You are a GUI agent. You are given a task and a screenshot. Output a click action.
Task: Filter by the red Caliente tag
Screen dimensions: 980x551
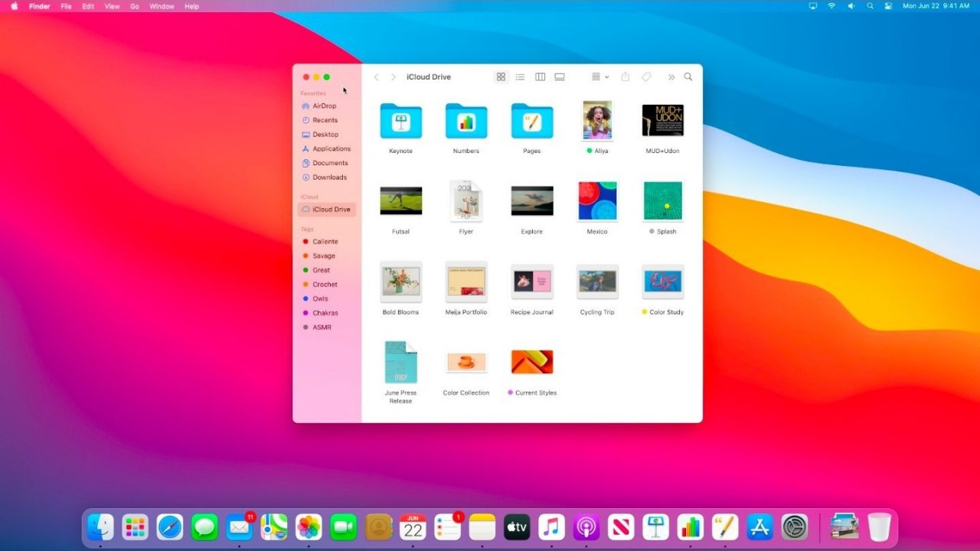(327, 242)
